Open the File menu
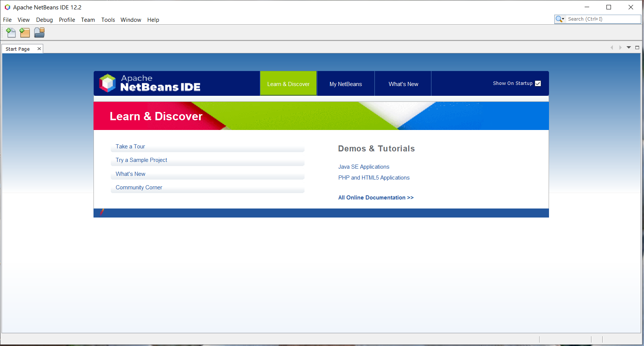Viewport: 644px width, 346px height. pos(7,20)
